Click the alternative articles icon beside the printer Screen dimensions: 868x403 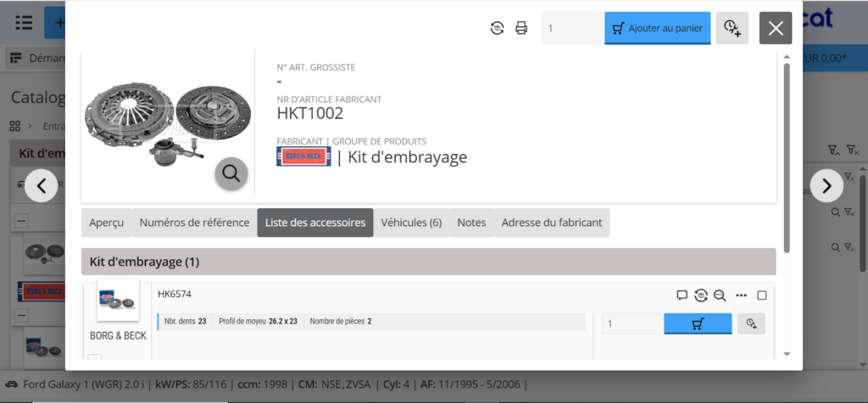pos(497,28)
